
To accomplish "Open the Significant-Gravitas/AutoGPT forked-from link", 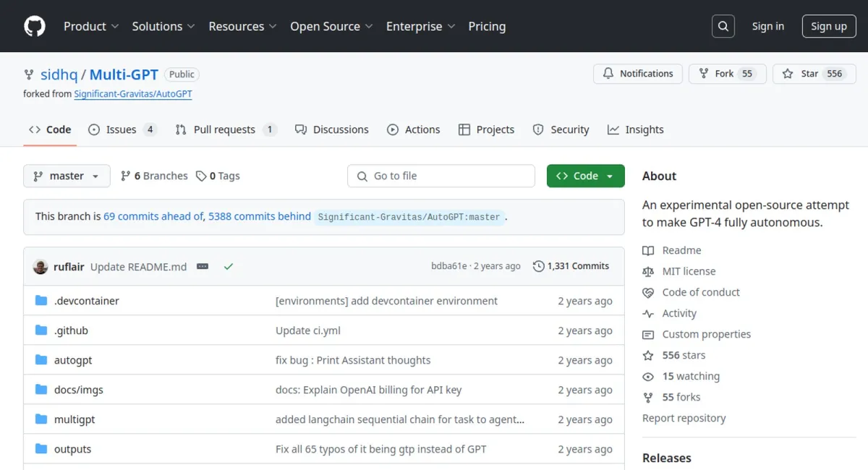I will (133, 94).
